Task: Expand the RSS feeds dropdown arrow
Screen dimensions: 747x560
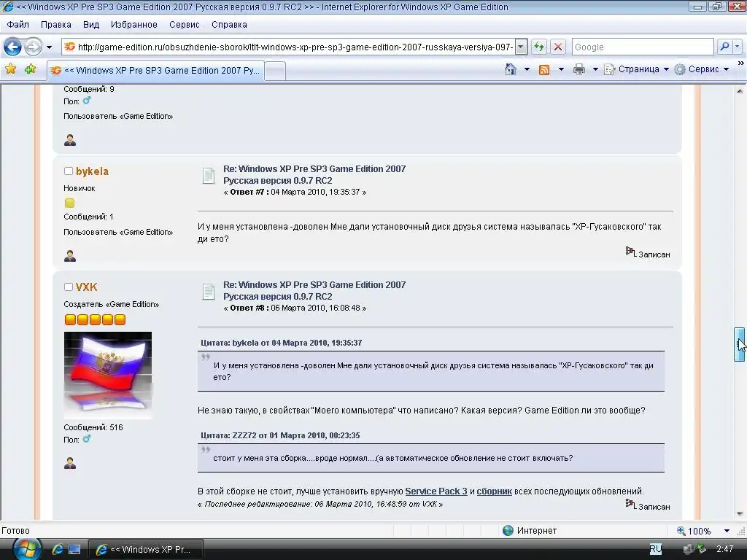Action: 561,69
